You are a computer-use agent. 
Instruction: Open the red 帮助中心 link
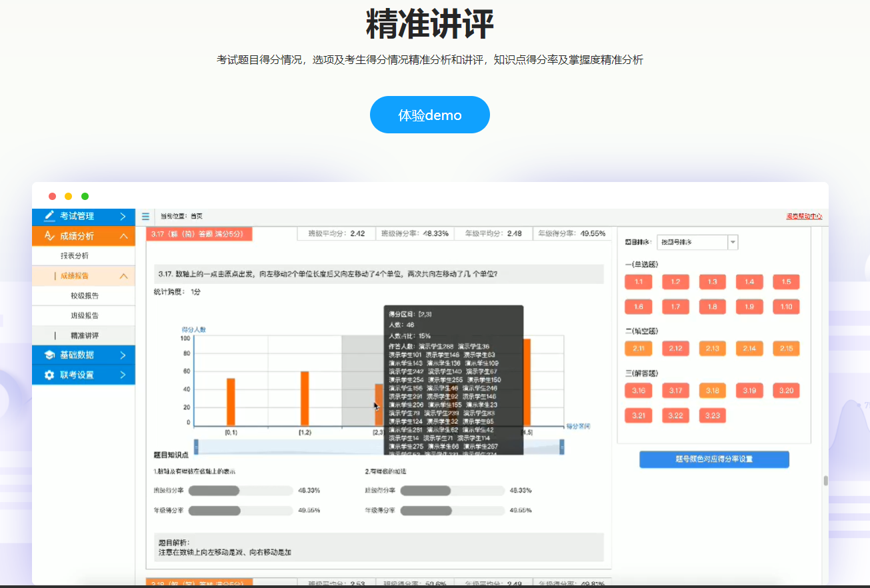804,216
